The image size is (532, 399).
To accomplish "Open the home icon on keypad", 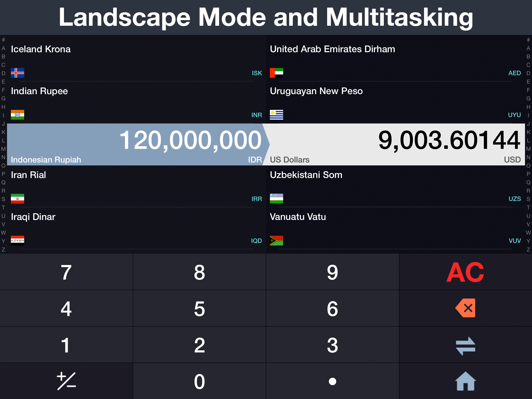I will [x=465, y=381].
